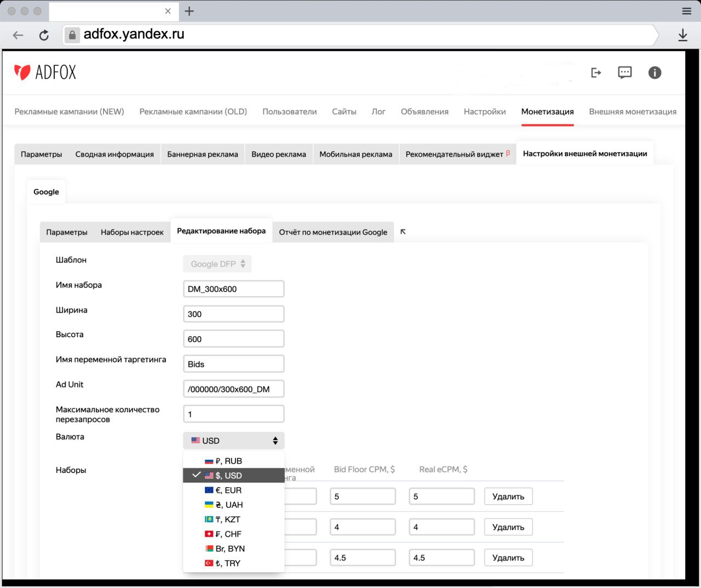
Task: Click the info circle icon
Action: coord(654,73)
